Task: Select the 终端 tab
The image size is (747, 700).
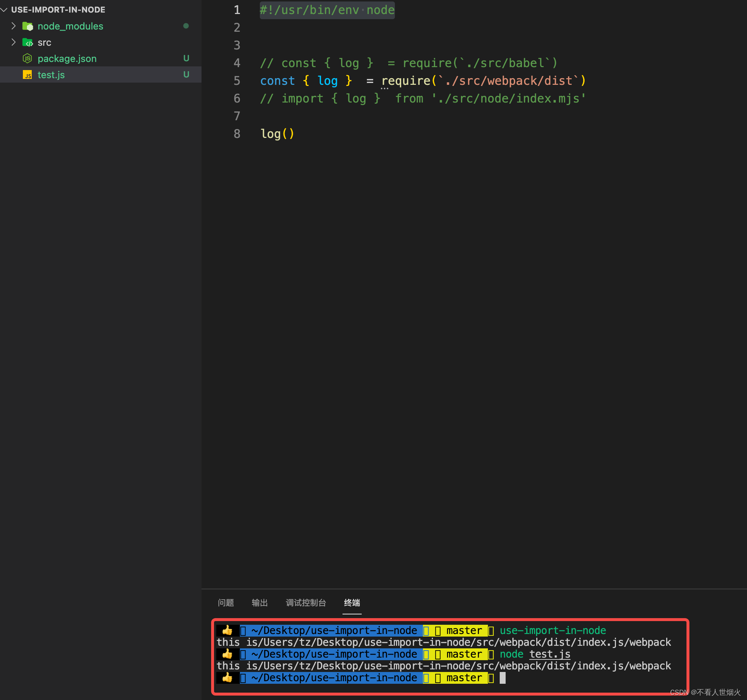Action: point(352,603)
